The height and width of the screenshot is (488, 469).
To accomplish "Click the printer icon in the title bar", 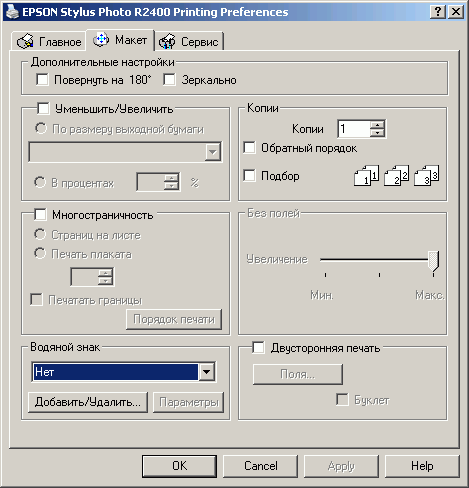I will click(x=12, y=12).
